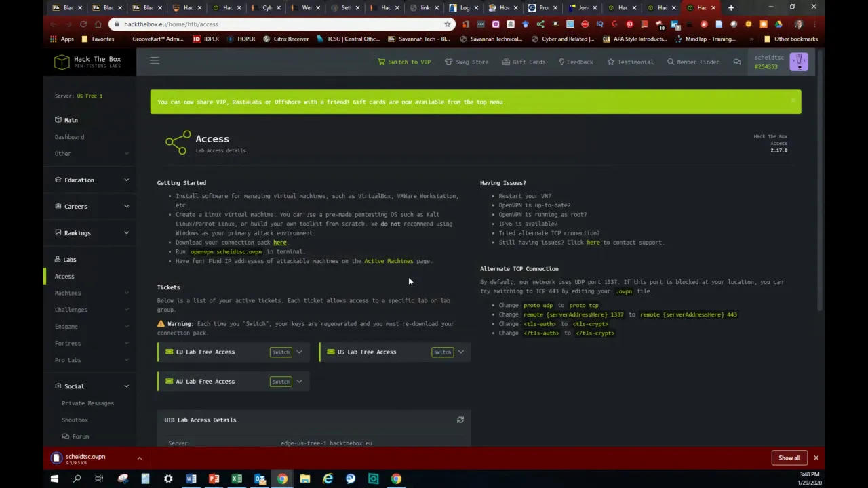Open Internet Explorer from the taskbar
Screen dimensions: 868x488
tap(328, 479)
